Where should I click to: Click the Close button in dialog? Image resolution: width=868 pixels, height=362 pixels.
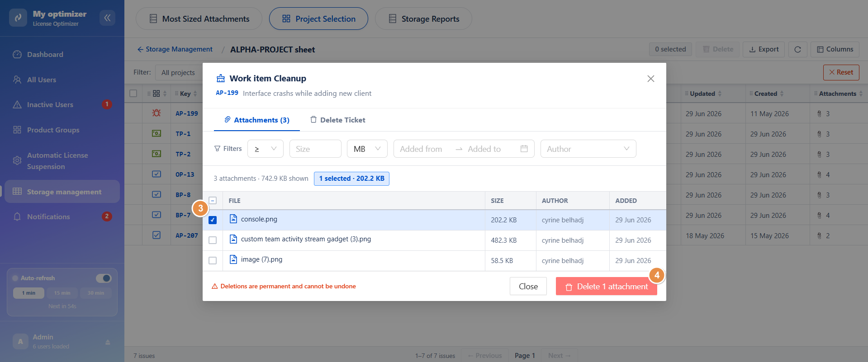point(528,286)
